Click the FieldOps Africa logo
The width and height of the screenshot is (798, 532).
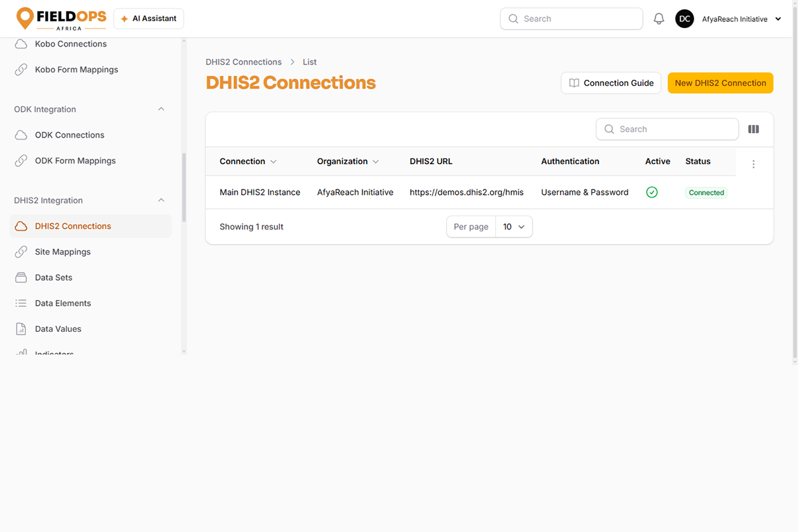click(61, 19)
